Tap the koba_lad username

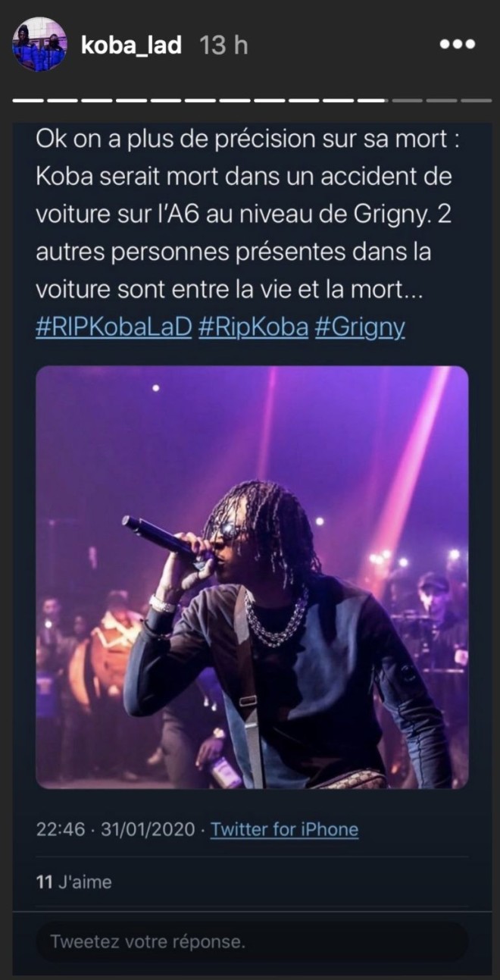click(131, 45)
